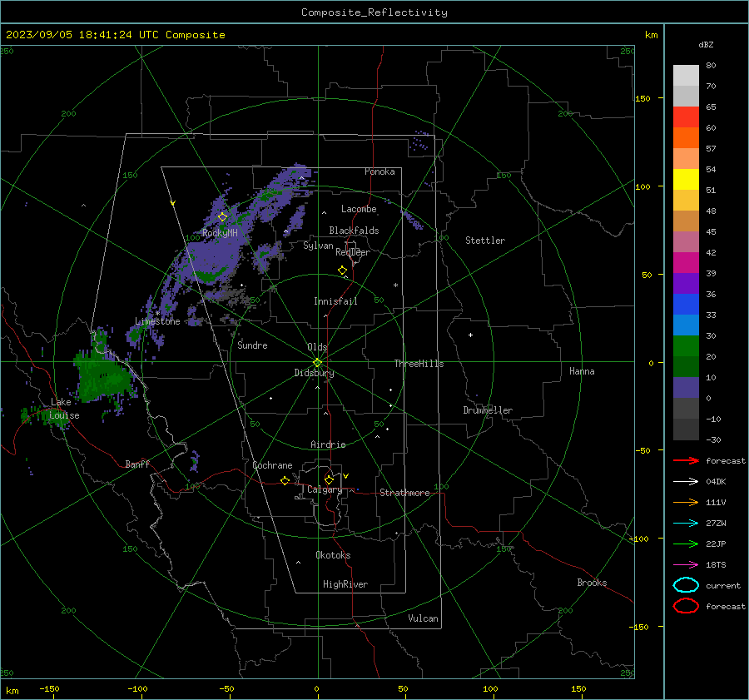Click the RockyMH label
Viewport: 749px width, 700px height.
point(220,233)
